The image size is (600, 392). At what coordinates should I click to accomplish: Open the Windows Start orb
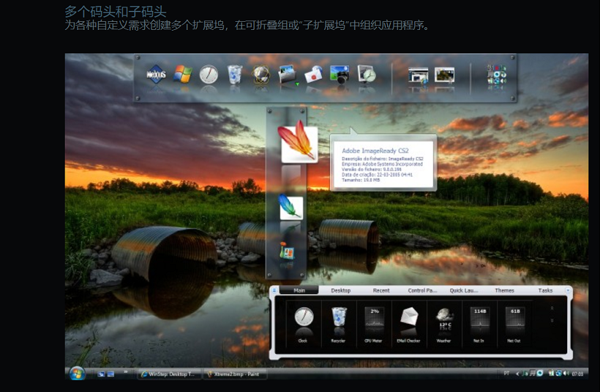coord(77,373)
